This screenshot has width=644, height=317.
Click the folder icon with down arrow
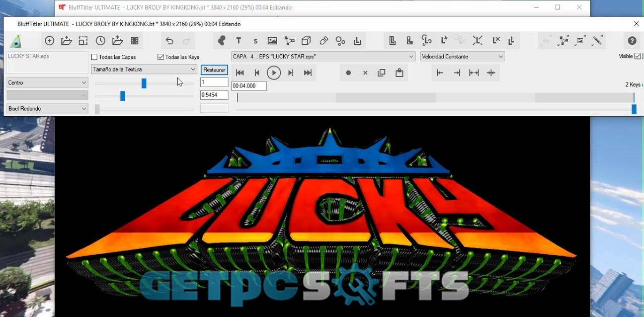pyautogui.click(x=118, y=41)
